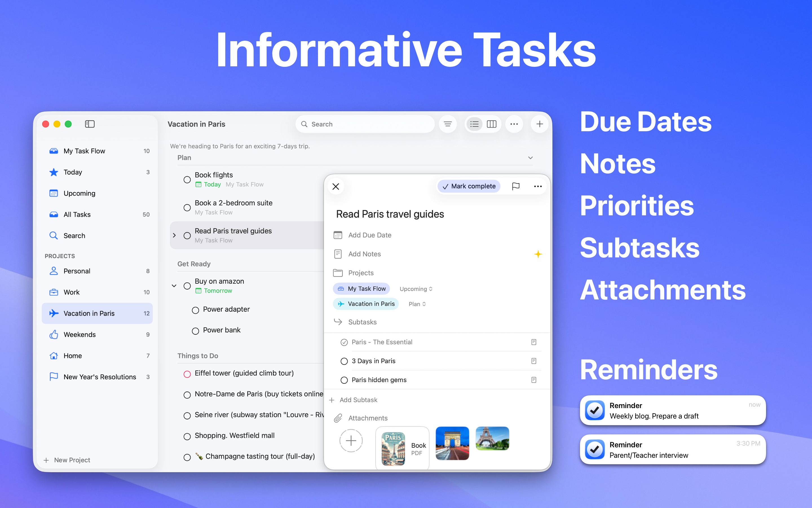
Task: Open note of 3 Days in Paris subtask
Action: (x=534, y=361)
